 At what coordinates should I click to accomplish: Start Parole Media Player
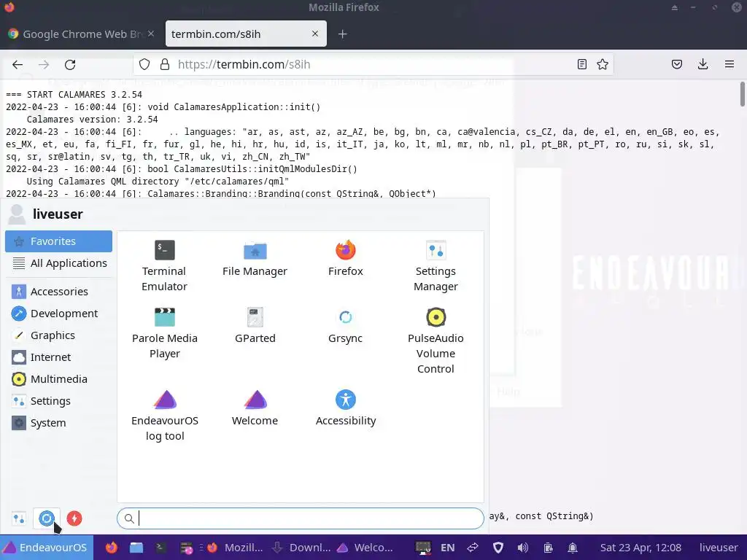tap(164, 333)
